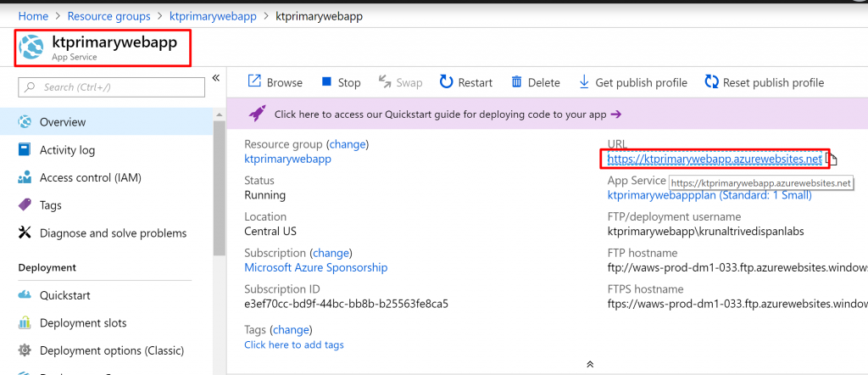Click the sidebar scrollbar up arrow

pyautogui.click(x=220, y=115)
